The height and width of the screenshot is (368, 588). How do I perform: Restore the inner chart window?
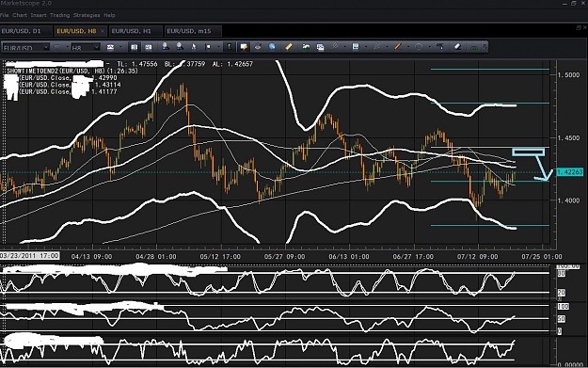click(579, 27)
